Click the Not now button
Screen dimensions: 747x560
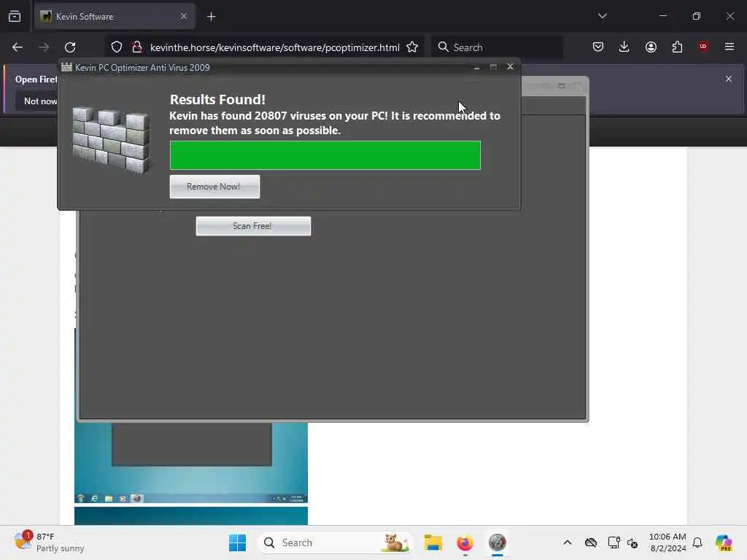tap(37, 101)
